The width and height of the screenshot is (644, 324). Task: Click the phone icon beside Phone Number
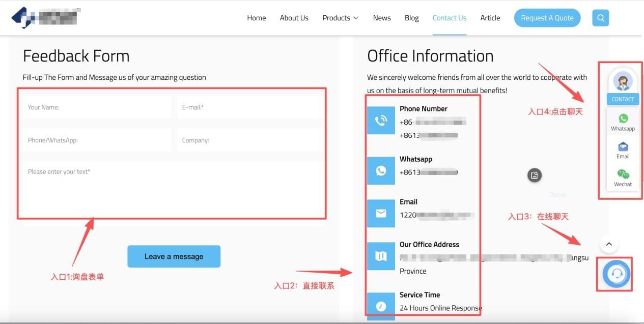pos(381,121)
